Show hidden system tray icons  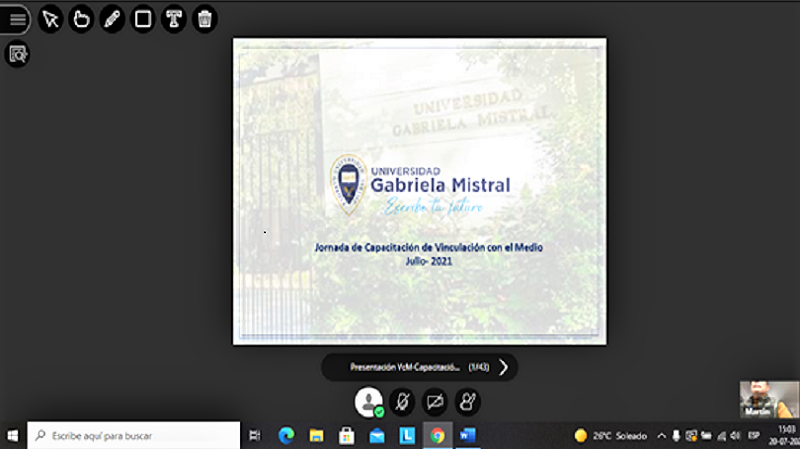[x=661, y=436]
